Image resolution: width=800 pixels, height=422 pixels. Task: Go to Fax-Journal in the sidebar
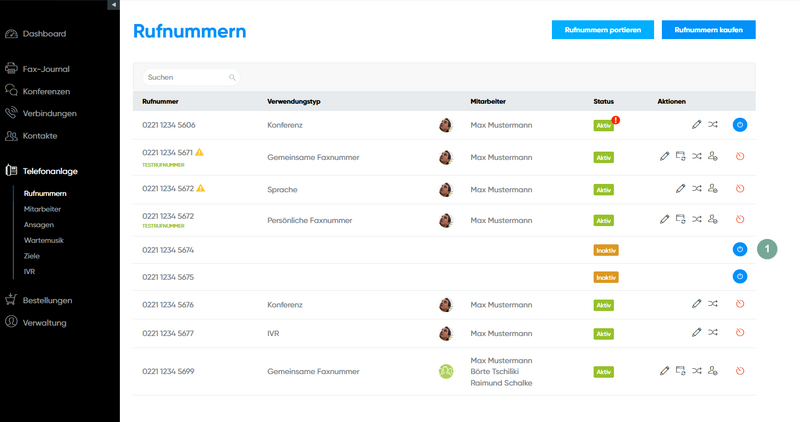[45, 69]
